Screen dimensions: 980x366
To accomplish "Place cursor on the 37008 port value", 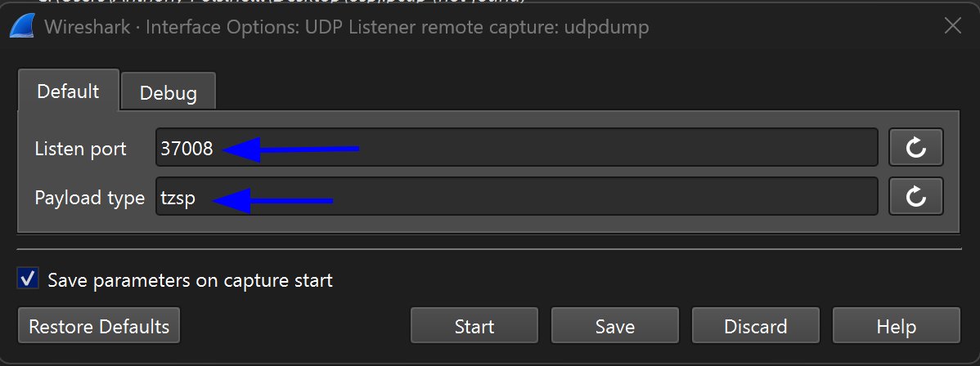I will [187, 149].
